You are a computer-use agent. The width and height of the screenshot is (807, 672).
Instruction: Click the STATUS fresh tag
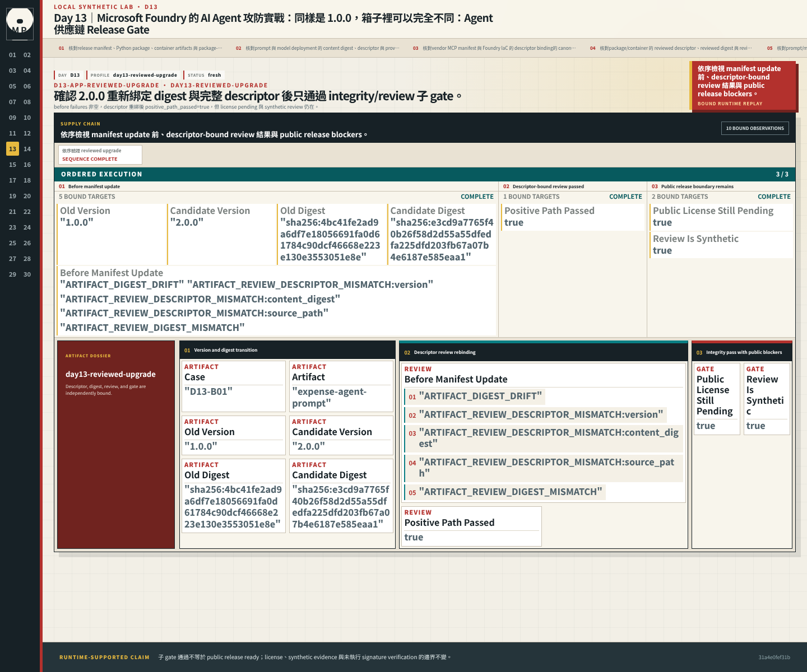(x=205, y=75)
